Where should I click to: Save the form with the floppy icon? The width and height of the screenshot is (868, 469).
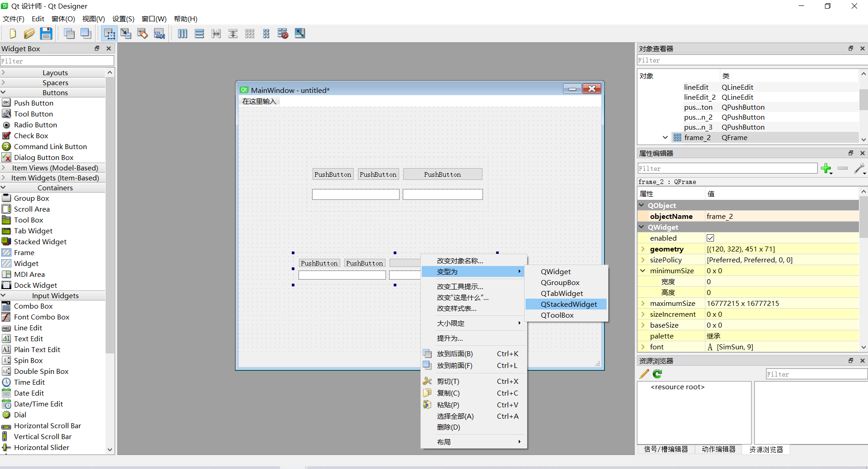(46, 34)
